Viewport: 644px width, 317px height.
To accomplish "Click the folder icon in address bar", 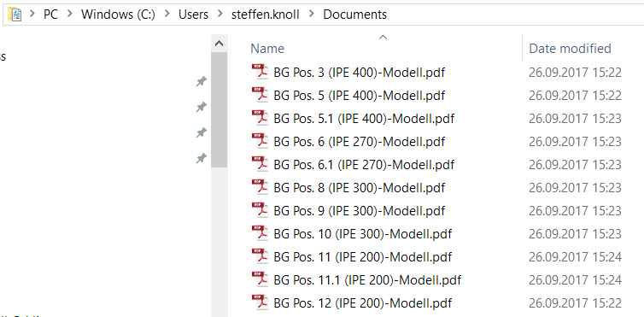I will 15,15.
